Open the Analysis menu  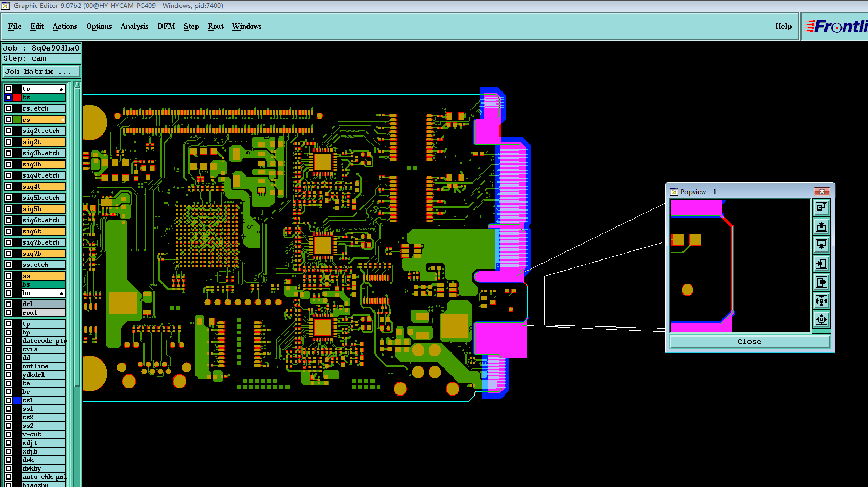point(134,26)
